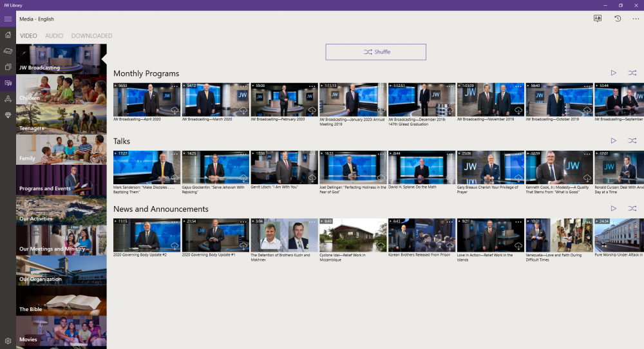This screenshot has height=349, width=644.
Task: Open the hamburger navigation menu
Action: 8,19
